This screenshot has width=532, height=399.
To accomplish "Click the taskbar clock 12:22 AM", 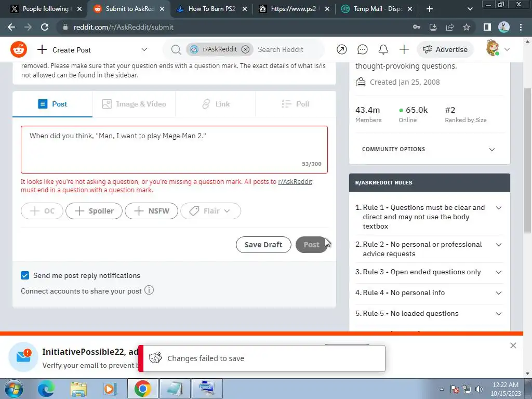I will coord(505,389).
